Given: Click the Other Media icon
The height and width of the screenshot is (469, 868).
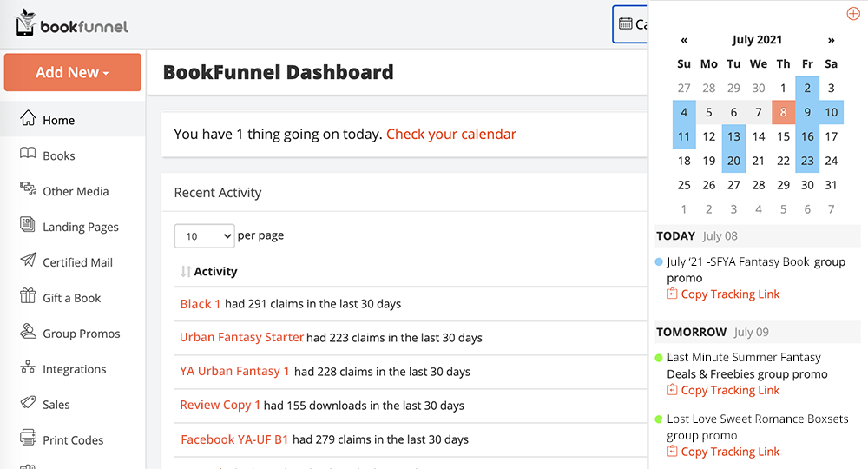Looking at the screenshot, I should pos(29,188).
